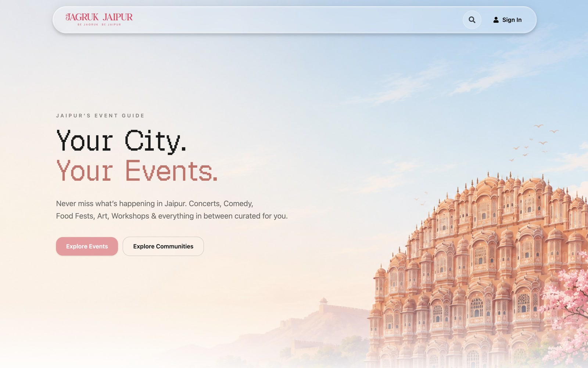This screenshot has width=588, height=368.
Task: Click the line starting 'Food Fests, Art, Workshops'
Action: click(x=172, y=216)
